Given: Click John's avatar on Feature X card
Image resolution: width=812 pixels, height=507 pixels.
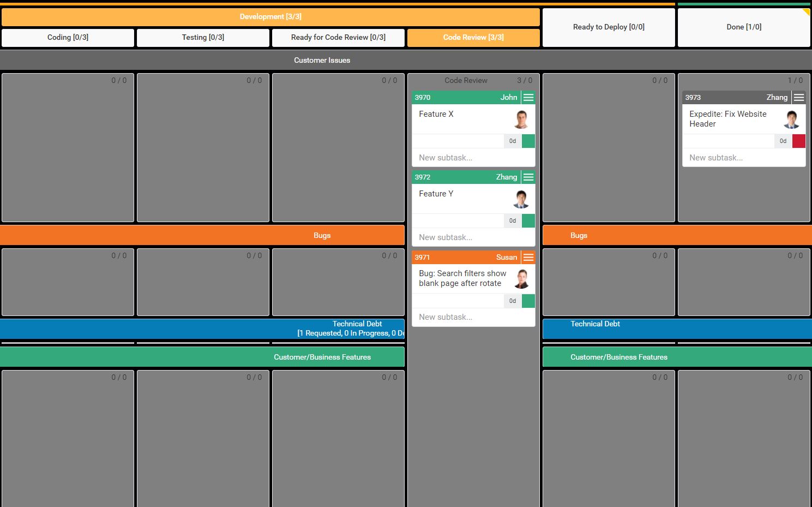Looking at the screenshot, I should (521, 119).
